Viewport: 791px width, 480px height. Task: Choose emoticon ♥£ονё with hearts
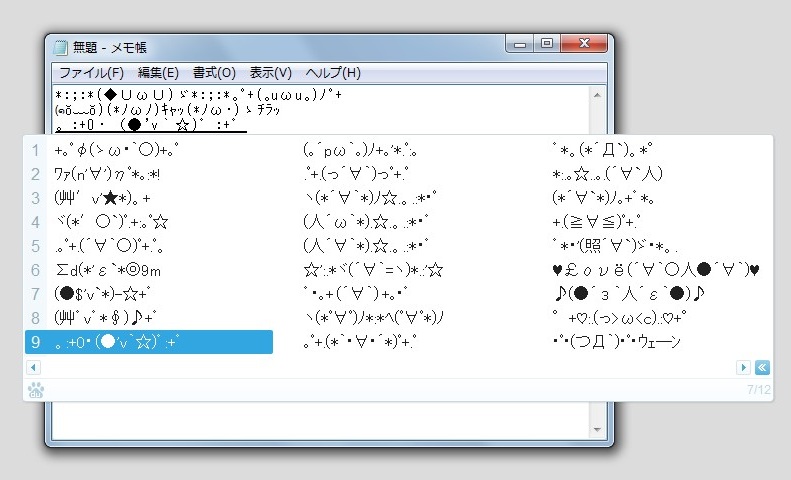point(655,270)
